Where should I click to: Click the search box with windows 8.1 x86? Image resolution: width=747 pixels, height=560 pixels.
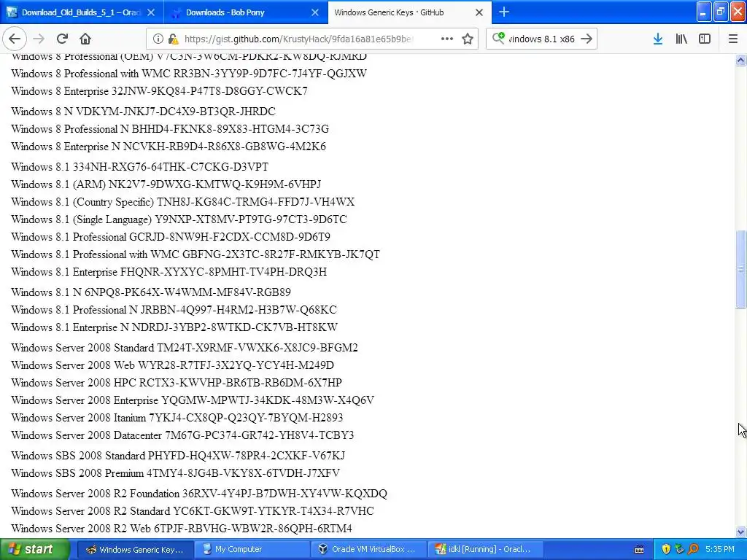pyautogui.click(x=541, y=39)
